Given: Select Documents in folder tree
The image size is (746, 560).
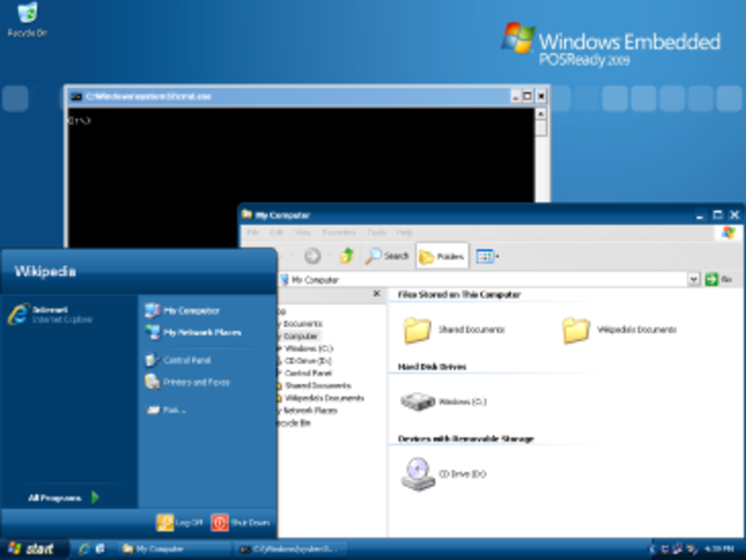Looking at the screenshot, I should tap(302, 323).
